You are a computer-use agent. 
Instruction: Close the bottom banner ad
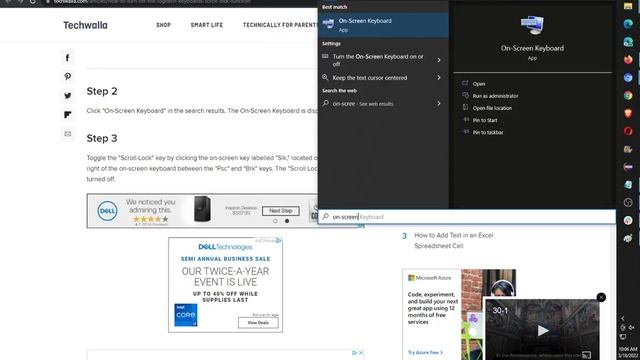pyautogui.click(x=360, y=353)
